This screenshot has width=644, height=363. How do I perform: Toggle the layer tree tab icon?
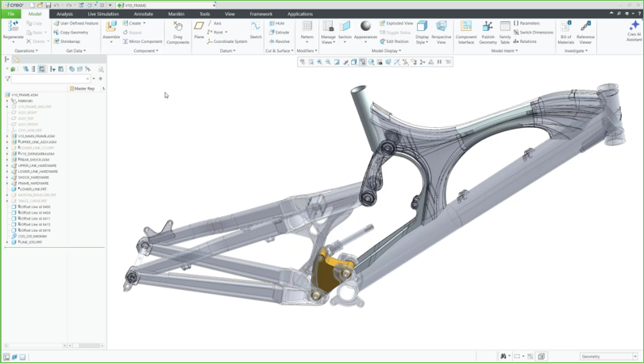17,60
